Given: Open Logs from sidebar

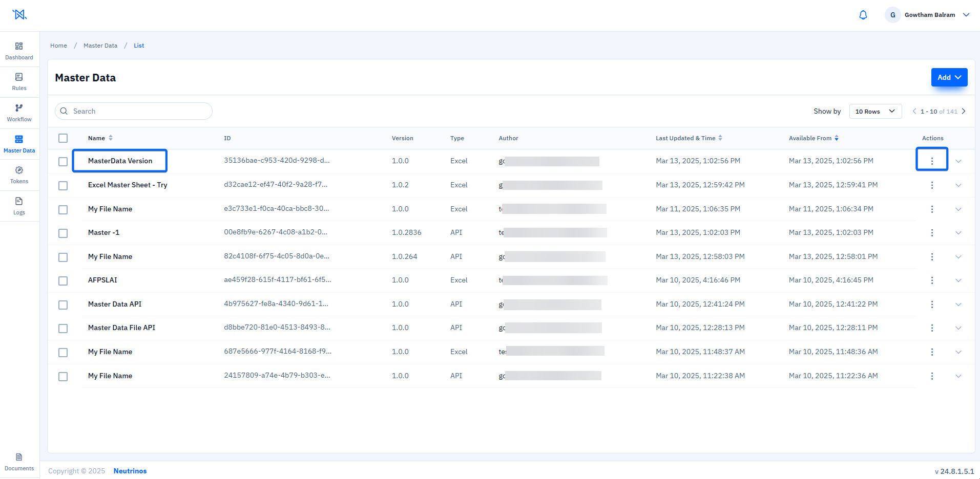Looking at the screenshot, I should pyautogui.click(x=19, y=206).
